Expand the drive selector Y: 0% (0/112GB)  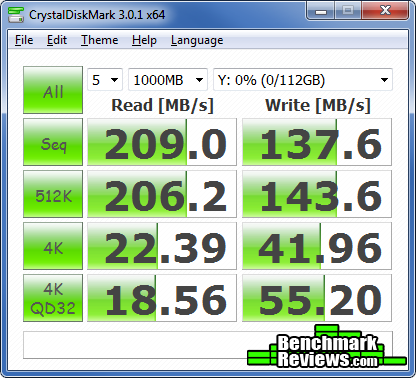pyautogui.click(x=303, y=80)
